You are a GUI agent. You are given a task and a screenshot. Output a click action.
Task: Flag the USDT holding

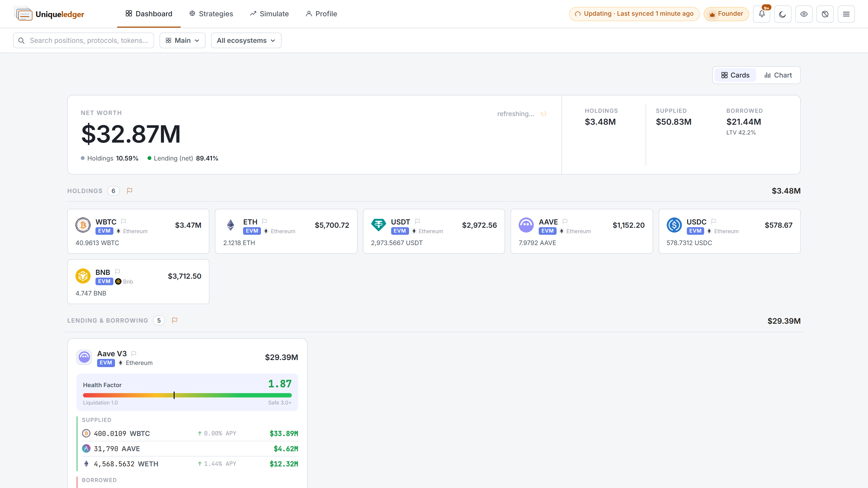(417, 221)
